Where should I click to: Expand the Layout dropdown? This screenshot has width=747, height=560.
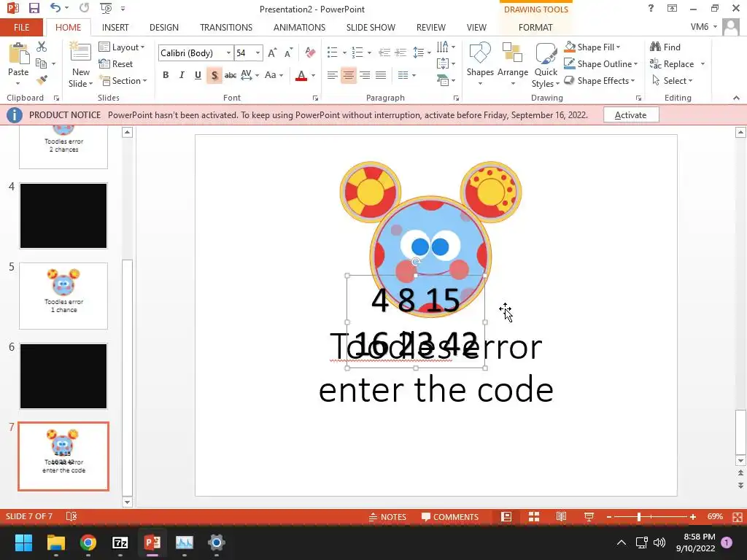tap(122, 47)
